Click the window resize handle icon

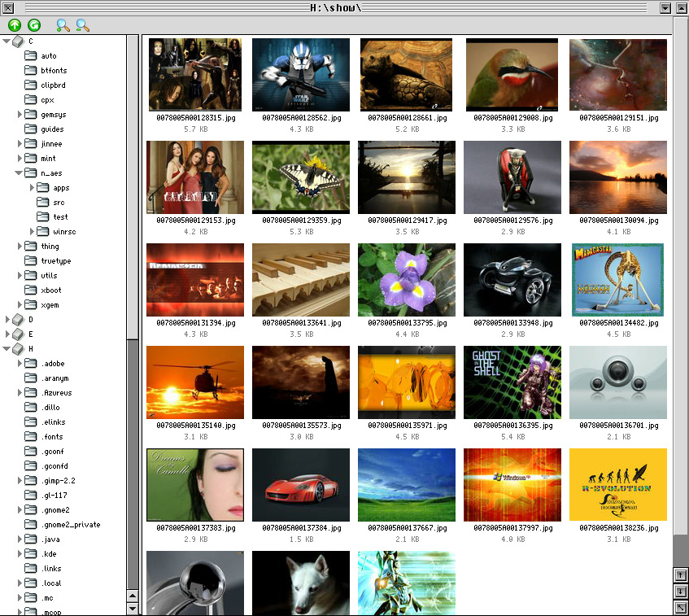pyautogui.click(x=680, y=608)
